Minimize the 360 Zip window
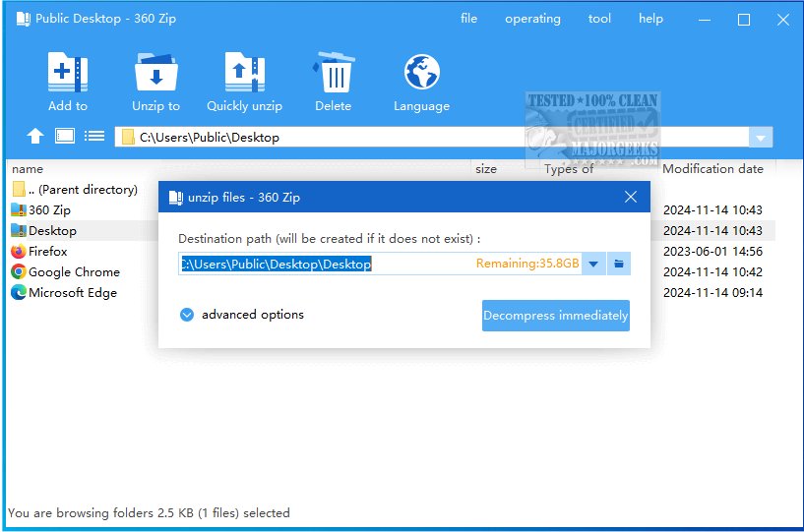 click(x=705, y=20)
